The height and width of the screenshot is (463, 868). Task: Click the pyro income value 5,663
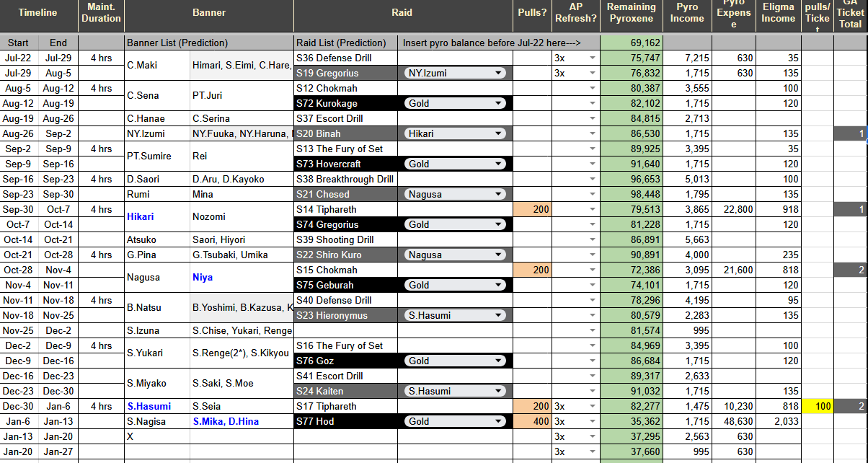pos(687,239)
